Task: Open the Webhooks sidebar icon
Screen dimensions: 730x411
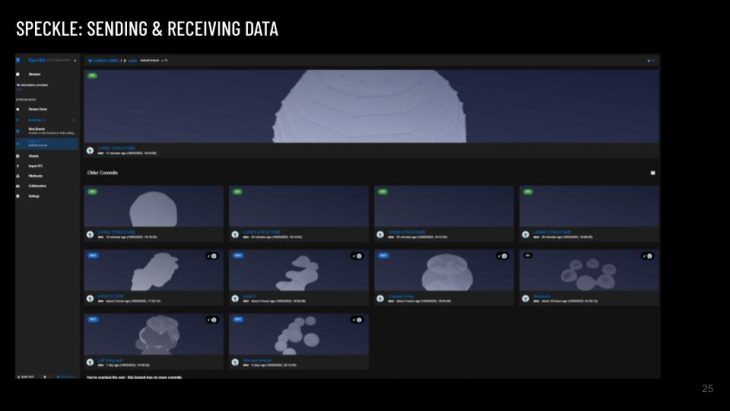Action: click(x=19, y=176)
